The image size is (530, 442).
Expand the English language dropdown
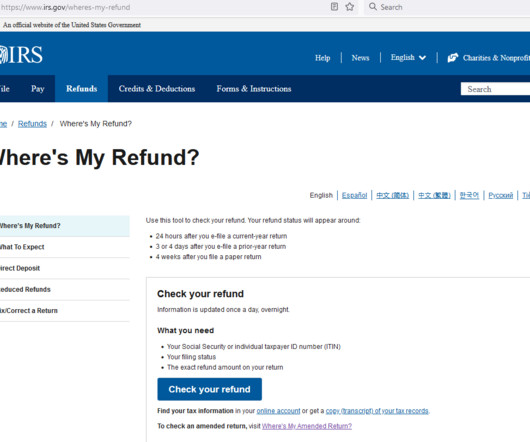[408, 58]
